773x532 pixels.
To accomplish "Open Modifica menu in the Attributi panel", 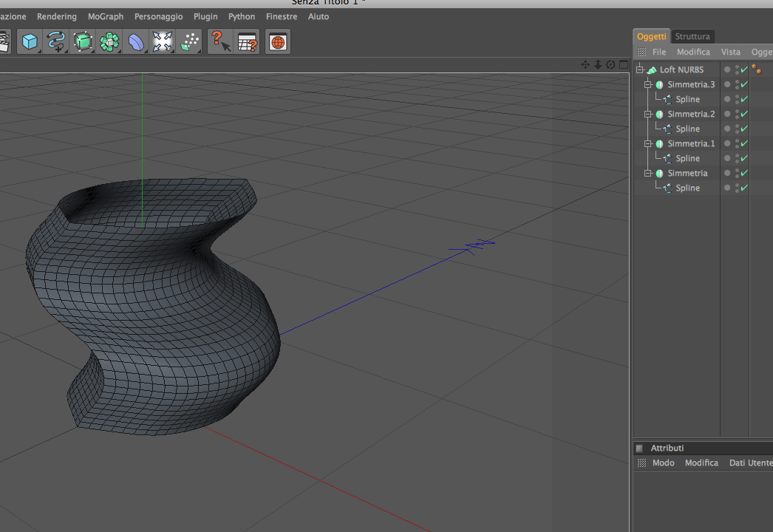I will coord(701,463).
